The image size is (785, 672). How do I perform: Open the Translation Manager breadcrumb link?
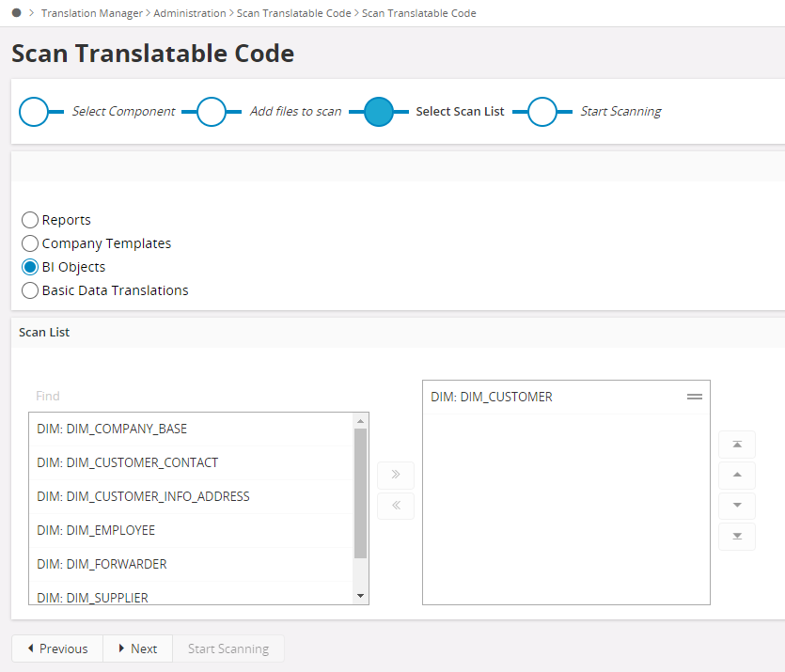[91, 13]
